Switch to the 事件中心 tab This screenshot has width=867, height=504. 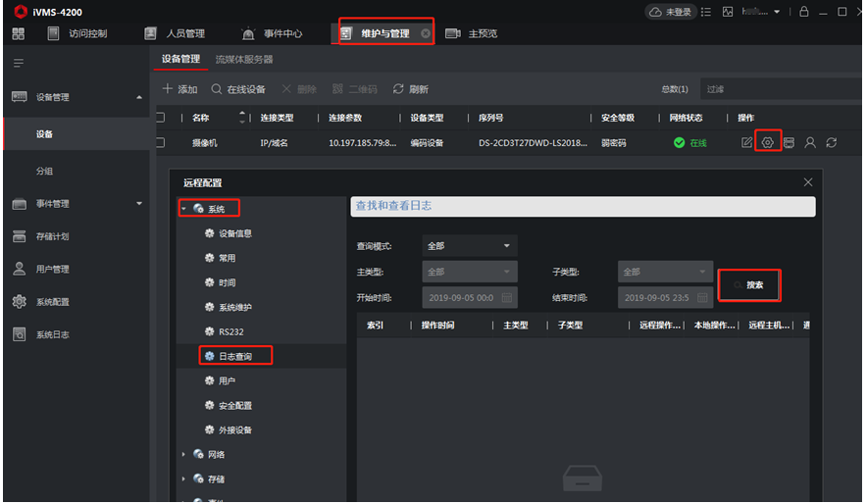click(282, 34)
